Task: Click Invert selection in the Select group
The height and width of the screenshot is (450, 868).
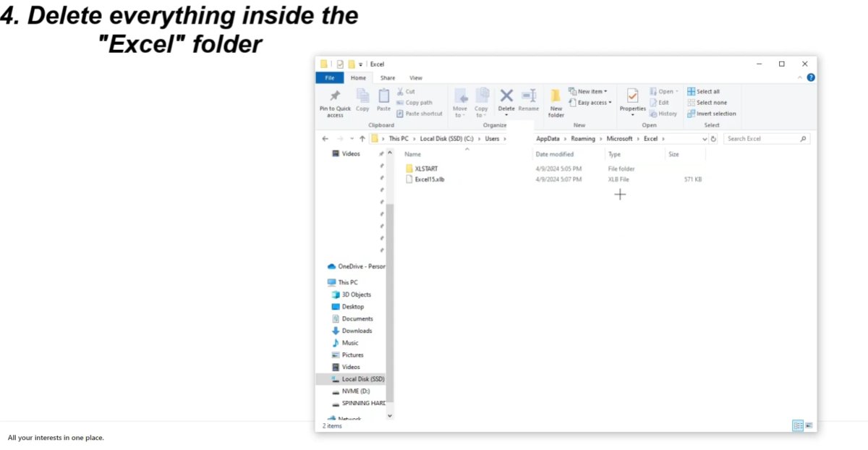Action: 712,114
